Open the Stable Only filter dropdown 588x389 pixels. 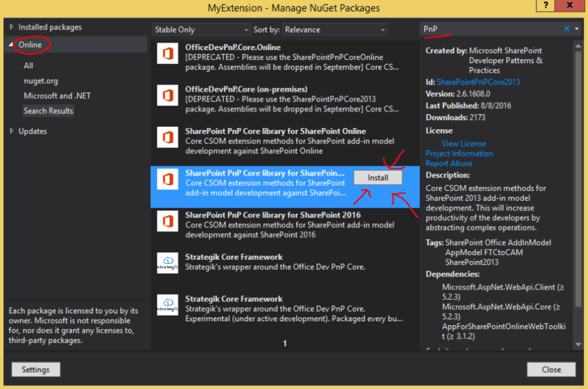(202, 30)
